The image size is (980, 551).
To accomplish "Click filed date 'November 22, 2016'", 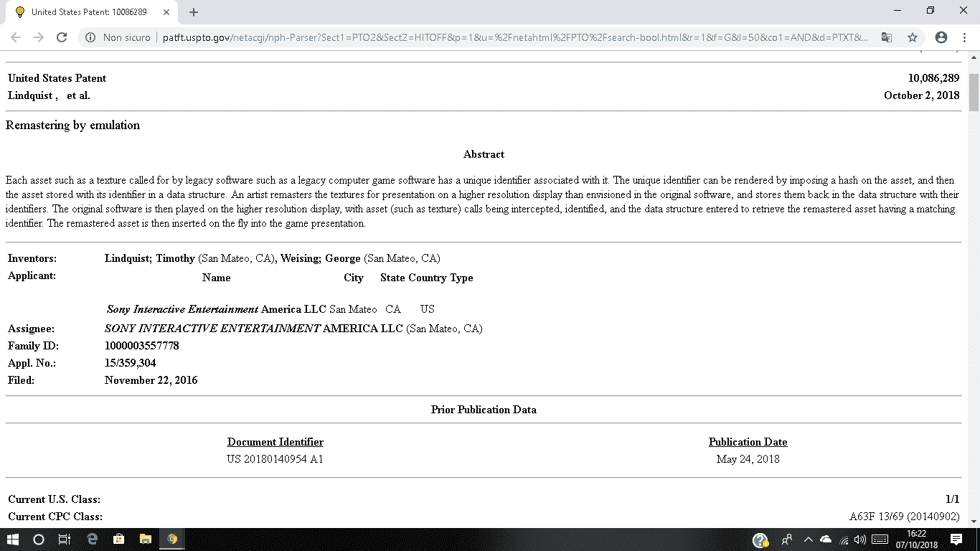I will point(151,380).
